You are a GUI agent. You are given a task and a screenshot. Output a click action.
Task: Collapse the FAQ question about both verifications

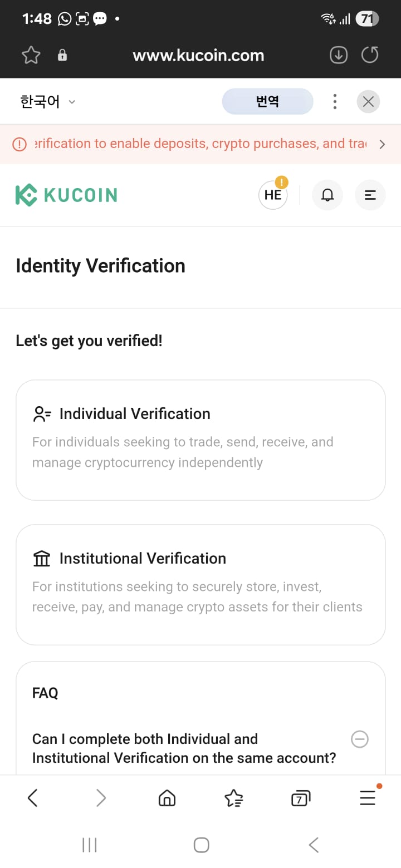point(360,739)
